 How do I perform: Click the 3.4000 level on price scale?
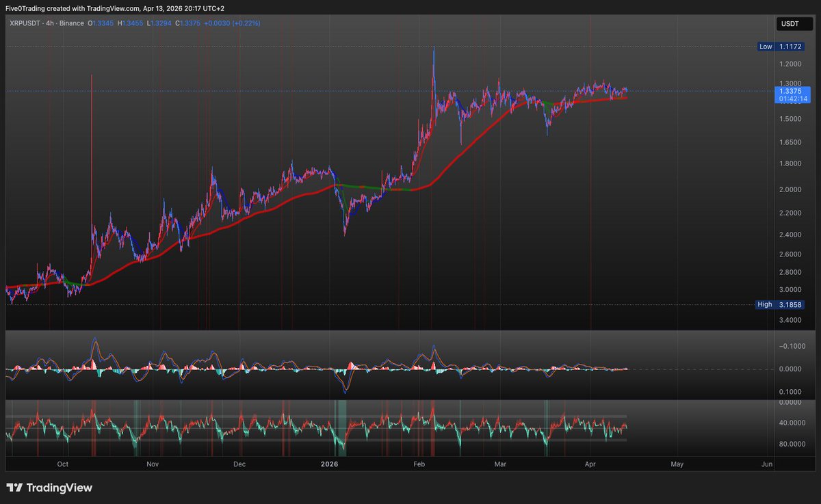point(791,320)
